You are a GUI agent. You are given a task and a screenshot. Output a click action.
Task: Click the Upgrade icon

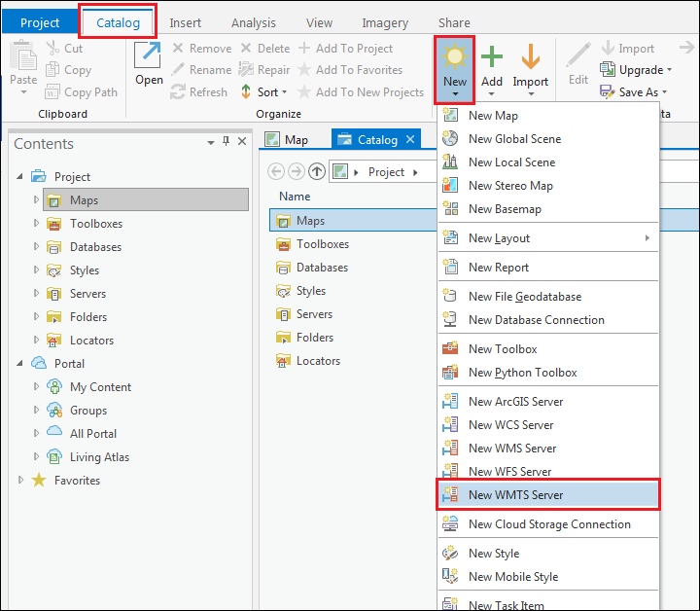(x=607, y=70)
